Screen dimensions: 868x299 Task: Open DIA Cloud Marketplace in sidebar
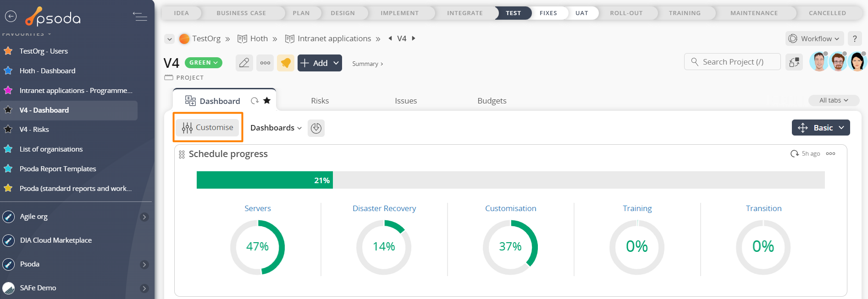56,240
